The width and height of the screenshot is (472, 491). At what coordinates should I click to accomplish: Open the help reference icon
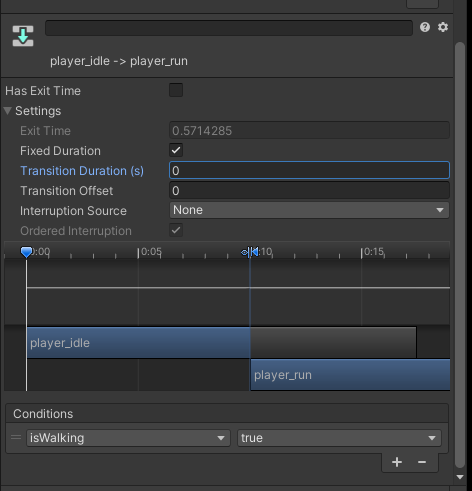[425, 27]
